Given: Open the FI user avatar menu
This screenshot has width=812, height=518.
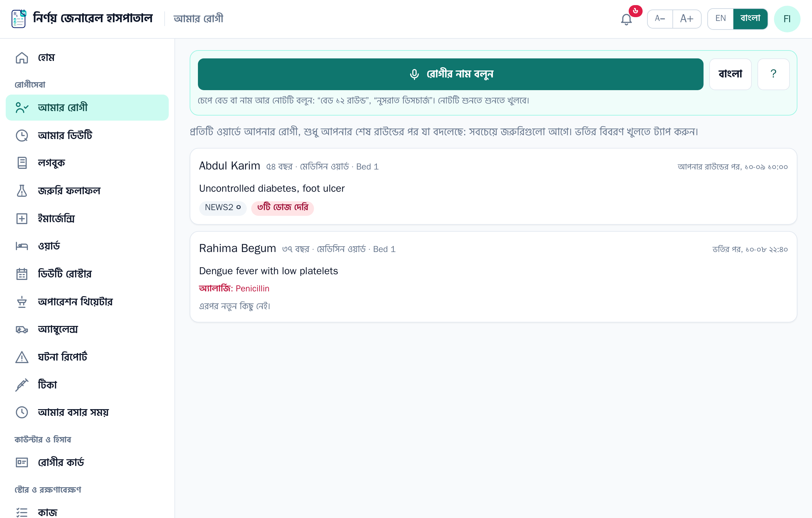Looking at the screenshot, I should (x=787, y=19).
